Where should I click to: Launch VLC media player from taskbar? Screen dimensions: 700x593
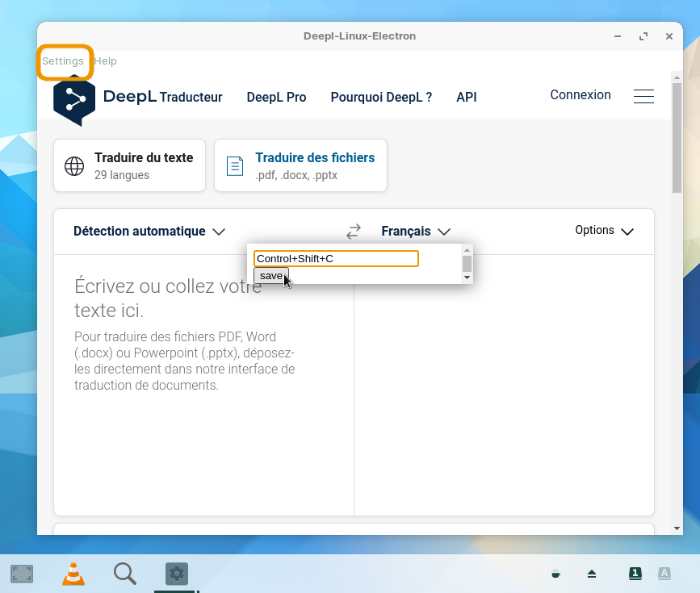73,574
